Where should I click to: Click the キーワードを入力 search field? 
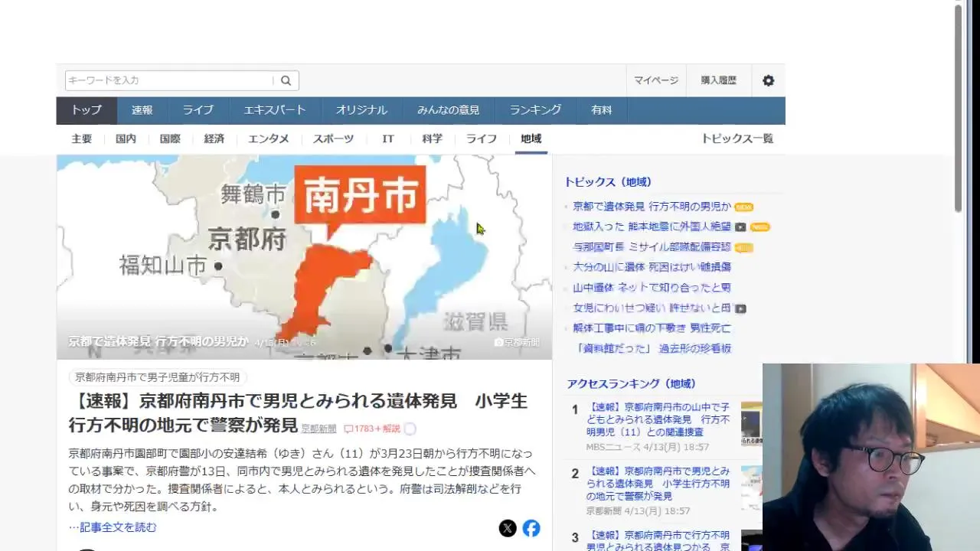click(x=170, y=80)
